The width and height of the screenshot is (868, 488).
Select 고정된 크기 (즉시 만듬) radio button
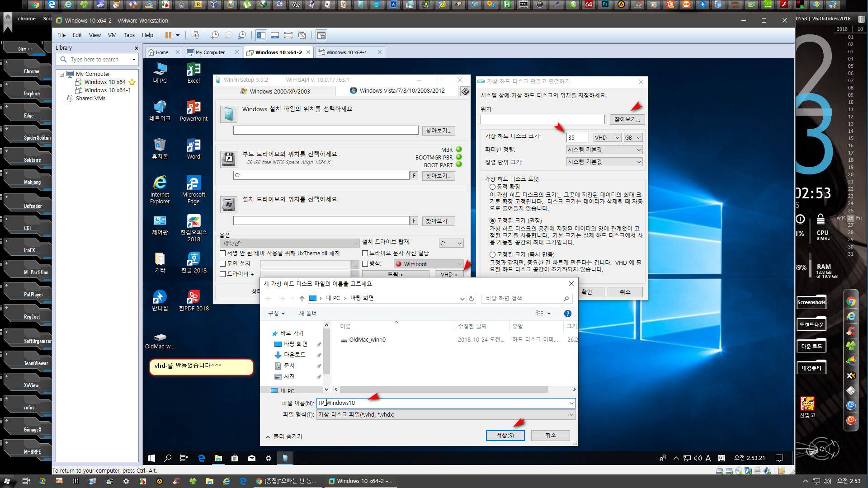(x=492, y=254)
